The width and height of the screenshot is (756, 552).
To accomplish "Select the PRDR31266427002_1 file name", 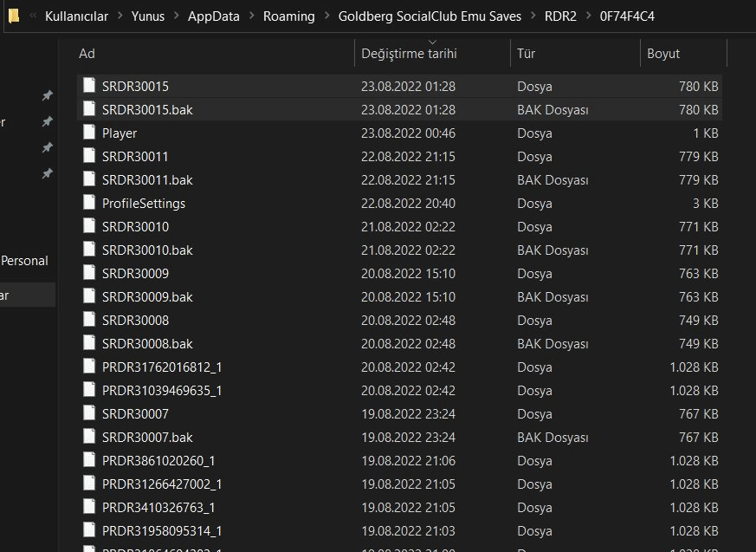I will [162, 484].
